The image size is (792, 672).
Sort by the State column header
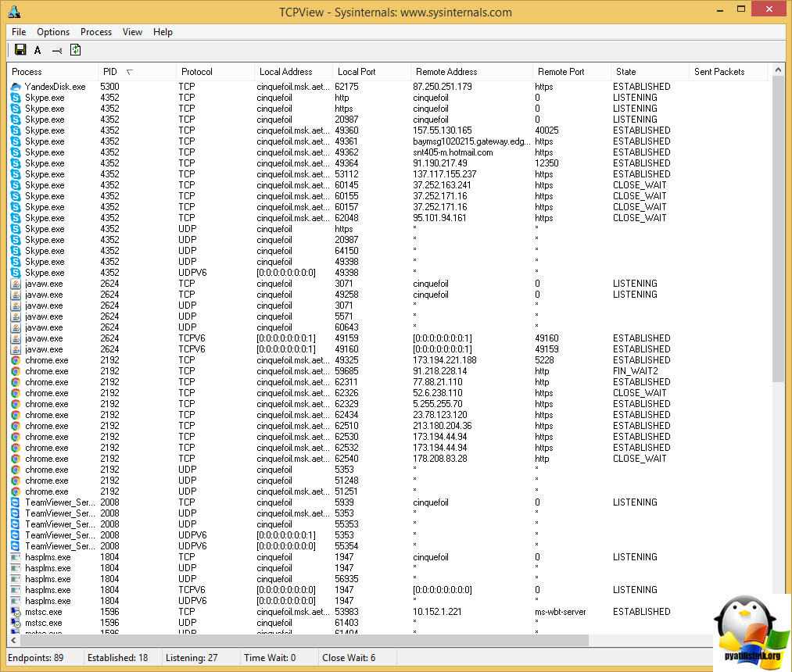(625, 72)
